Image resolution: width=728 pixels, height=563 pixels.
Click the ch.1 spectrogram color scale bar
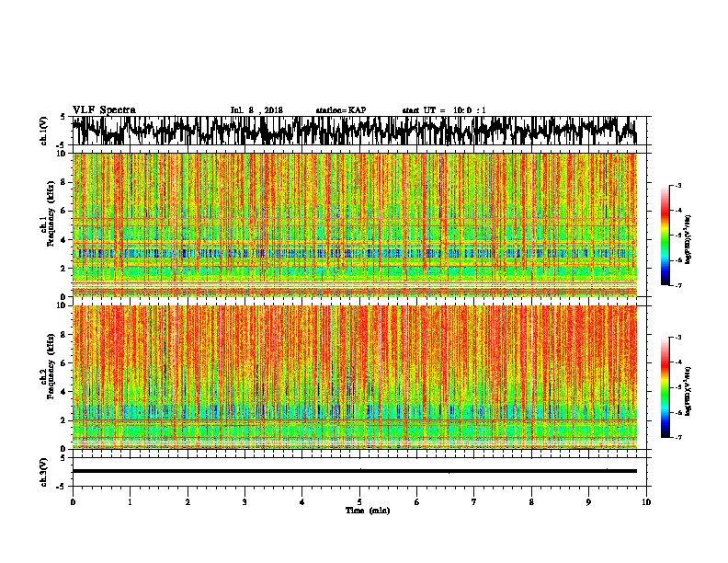665,236
